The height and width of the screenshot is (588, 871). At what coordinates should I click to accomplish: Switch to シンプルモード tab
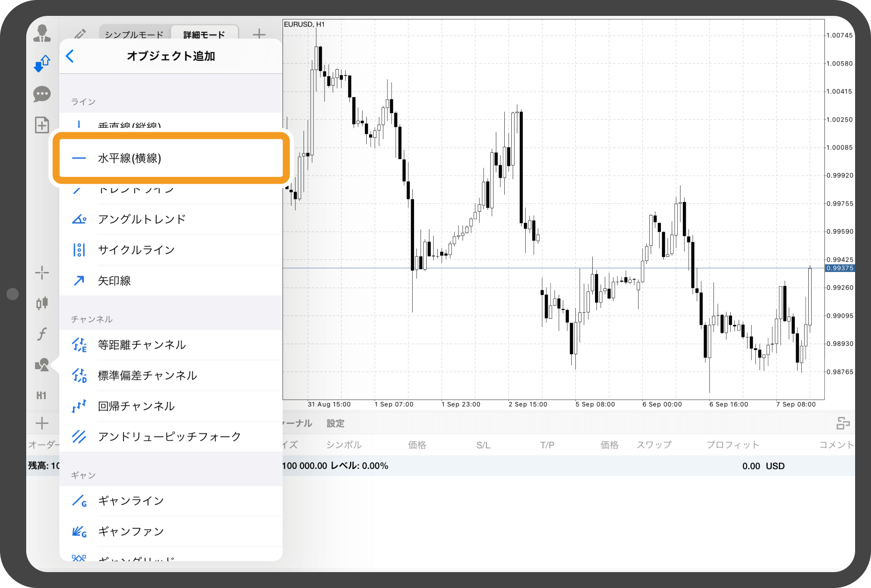(x=134, y=35)
